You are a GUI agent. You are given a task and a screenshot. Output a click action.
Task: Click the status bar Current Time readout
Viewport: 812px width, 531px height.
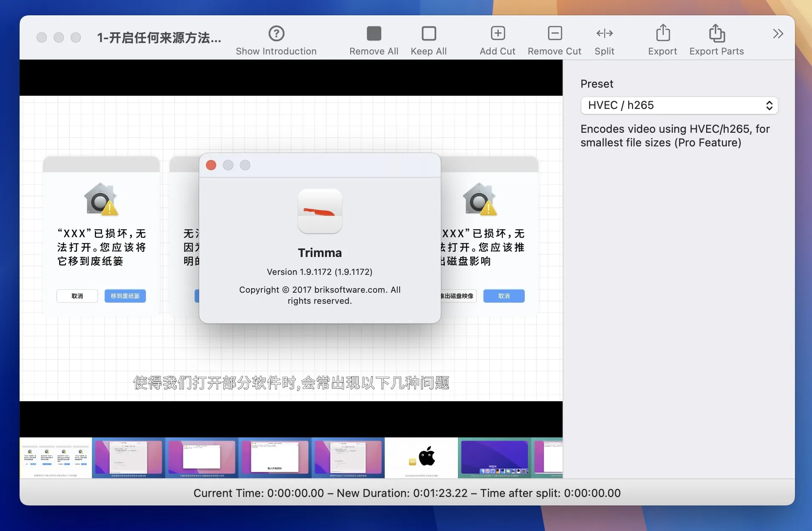258,493
